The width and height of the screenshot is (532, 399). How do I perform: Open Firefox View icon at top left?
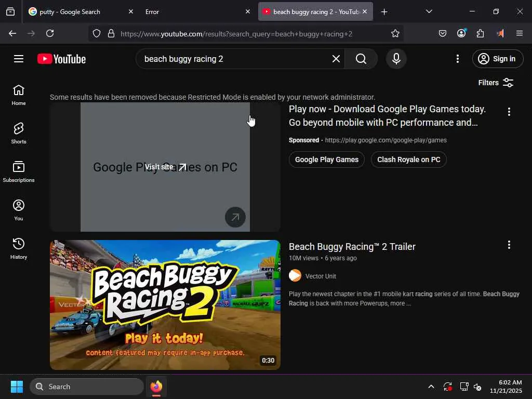click(x=10, y=12)
